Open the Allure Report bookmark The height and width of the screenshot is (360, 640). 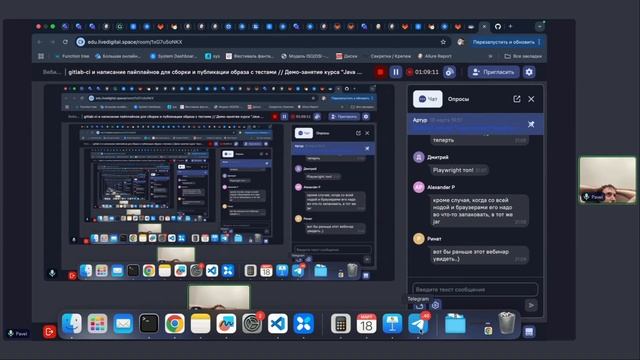point(435,56)
